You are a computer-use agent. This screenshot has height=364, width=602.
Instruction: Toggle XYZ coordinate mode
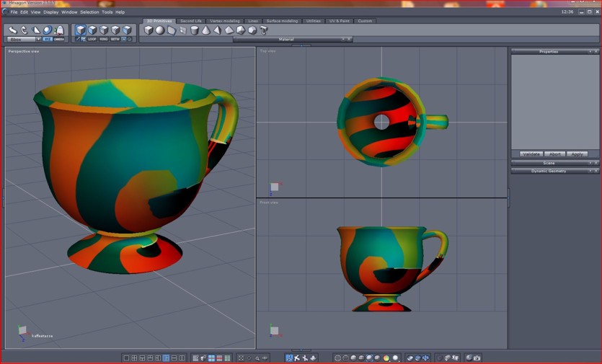point(48,39)
